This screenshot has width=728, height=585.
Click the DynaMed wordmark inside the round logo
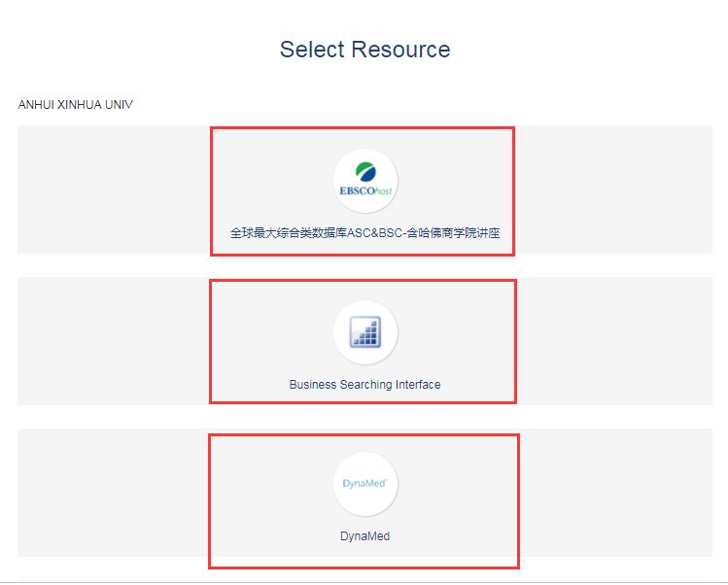point(364,483)
